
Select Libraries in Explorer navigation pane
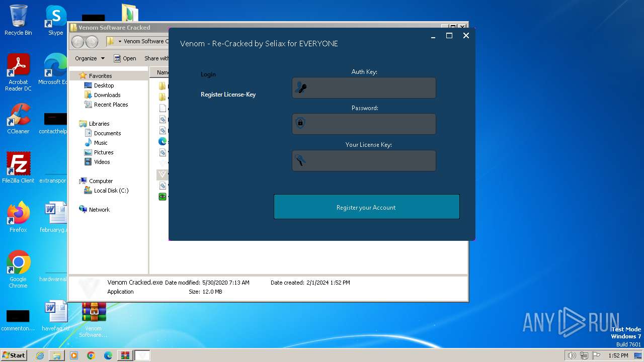tap(99, 124)
